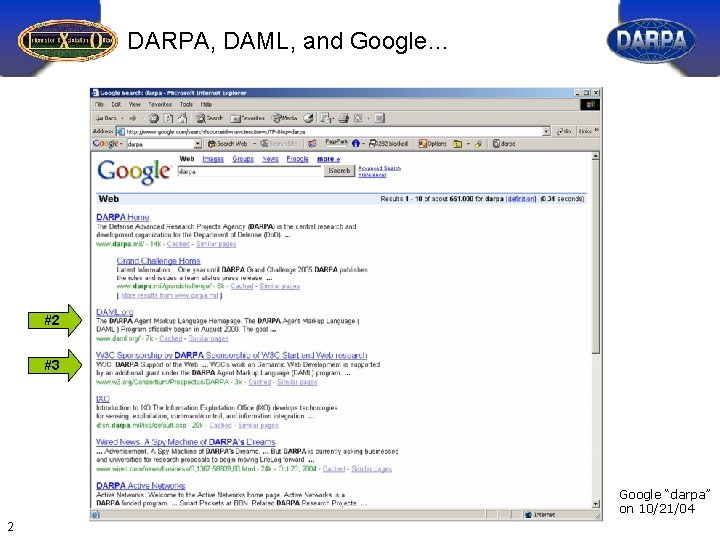Viewport: 720px width, 540px height.
Task: Click the Windows flag throbber icon
Action: (x=590, y=105)
